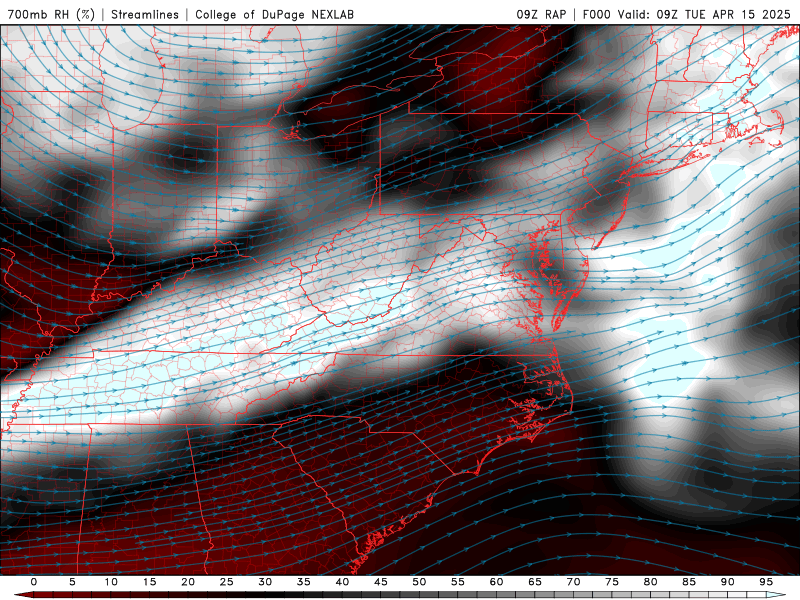Click 'Valid: 09Z TUE APR 15 2025' timestamp
The image size is (800, 600).
(x=704, y=15)
